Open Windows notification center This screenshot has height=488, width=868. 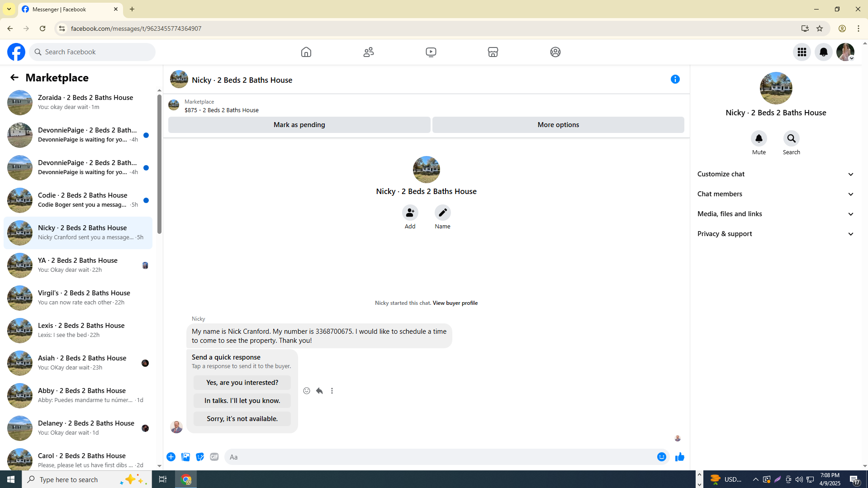(855, 479)
